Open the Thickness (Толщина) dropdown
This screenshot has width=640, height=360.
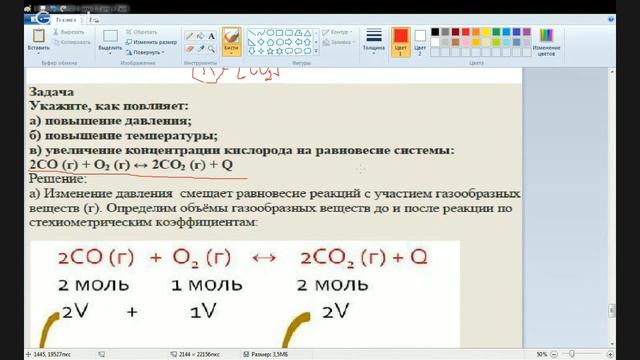click(374, 41)
